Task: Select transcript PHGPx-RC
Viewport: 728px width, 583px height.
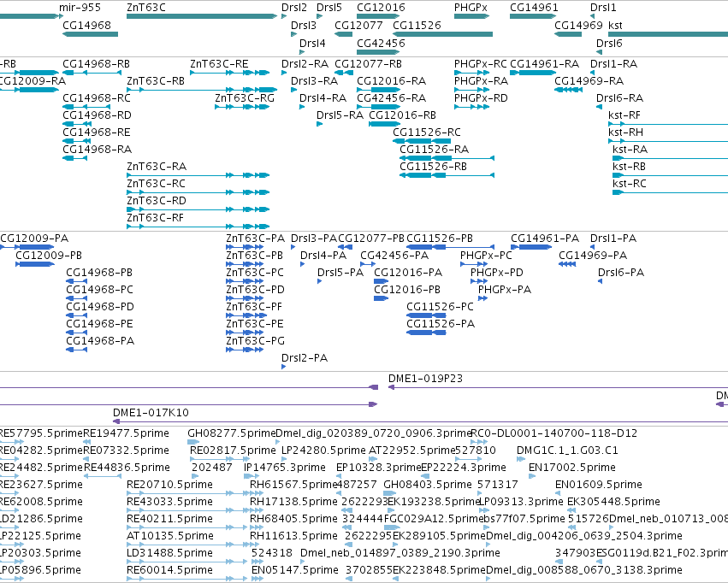Action: (480, 63)
